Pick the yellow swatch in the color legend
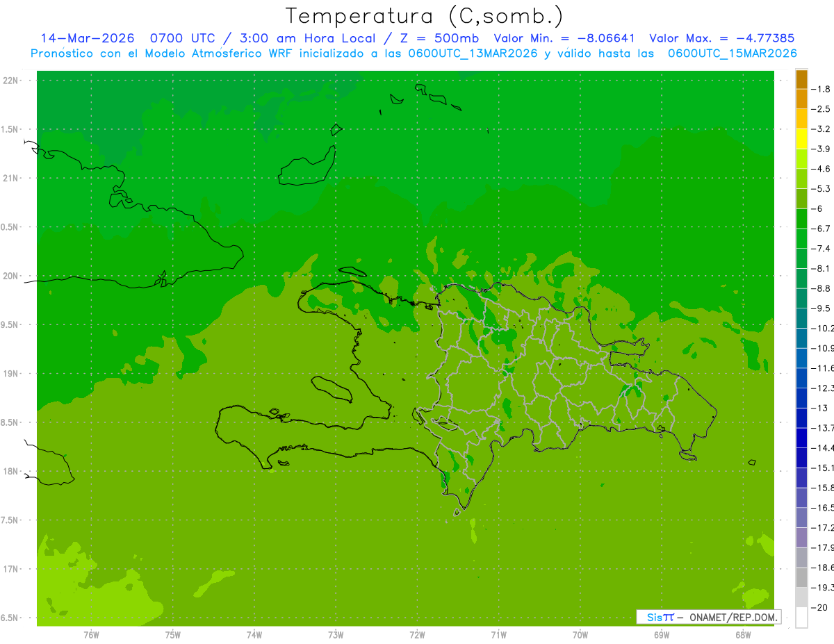834x644 pixels. coord(801,138)
